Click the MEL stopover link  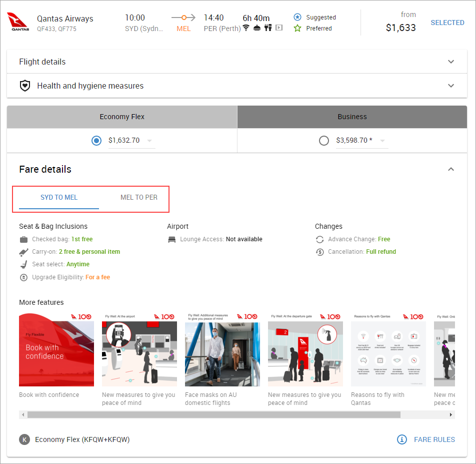[x=183, y=29]
